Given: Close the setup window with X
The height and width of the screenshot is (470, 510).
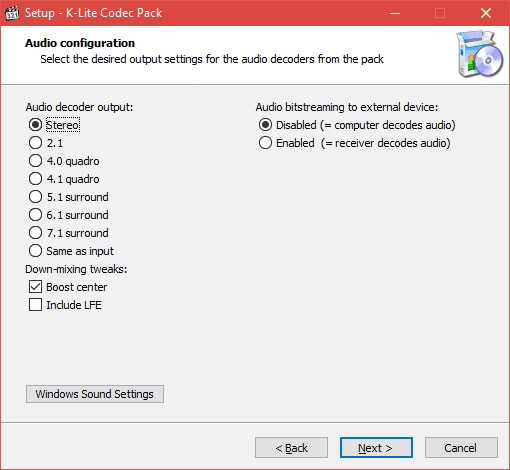Looking at the screenshot, I should point(486,13).
